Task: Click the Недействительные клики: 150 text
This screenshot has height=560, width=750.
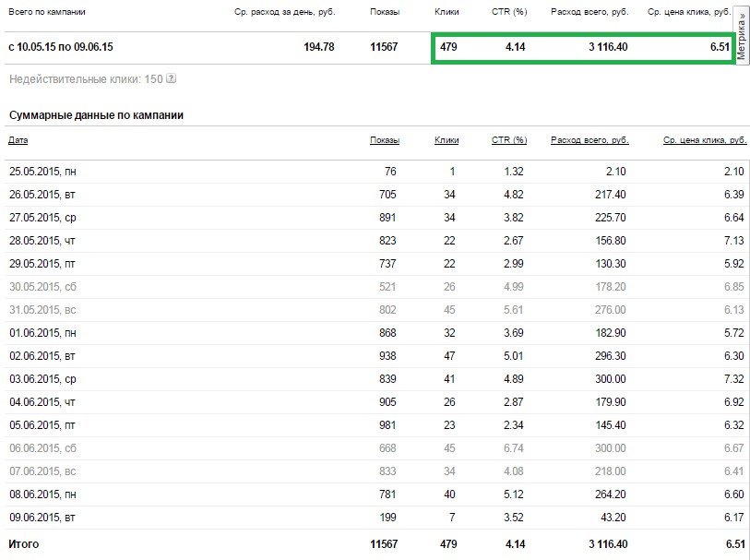Action: (86, 79)
